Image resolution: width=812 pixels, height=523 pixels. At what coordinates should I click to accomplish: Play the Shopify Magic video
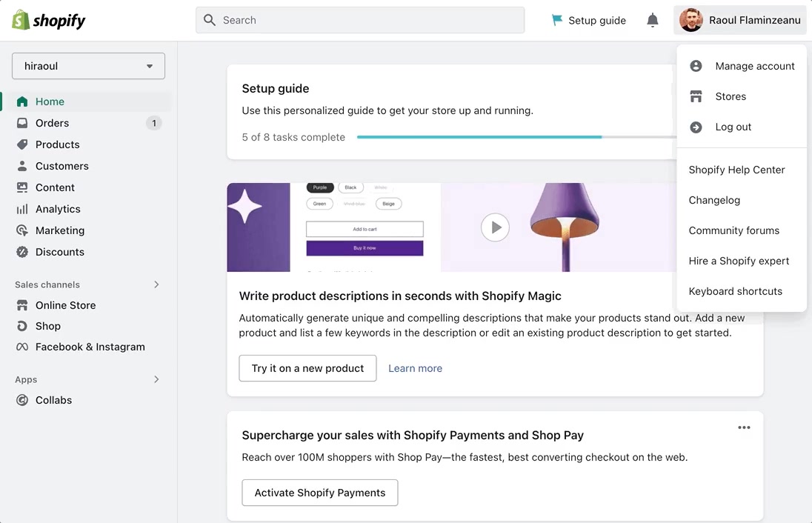495,227
